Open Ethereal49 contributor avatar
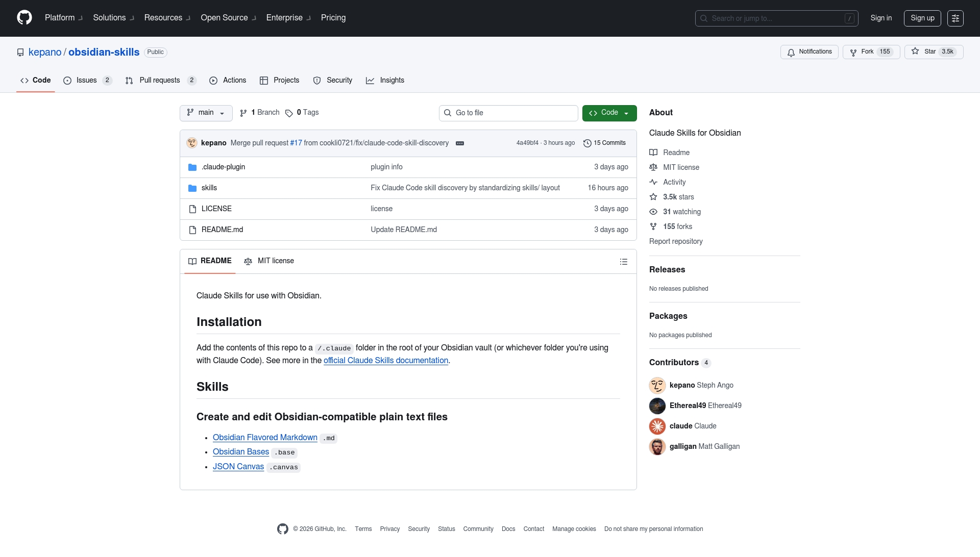Image resolution: width=980 pixels, height=557 pixels. (657, 406)
